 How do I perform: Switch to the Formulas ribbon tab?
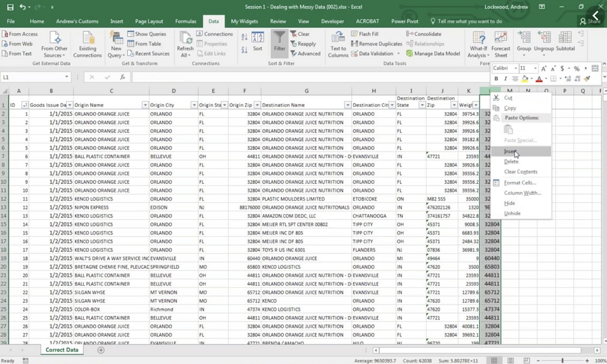click(186, 21)
